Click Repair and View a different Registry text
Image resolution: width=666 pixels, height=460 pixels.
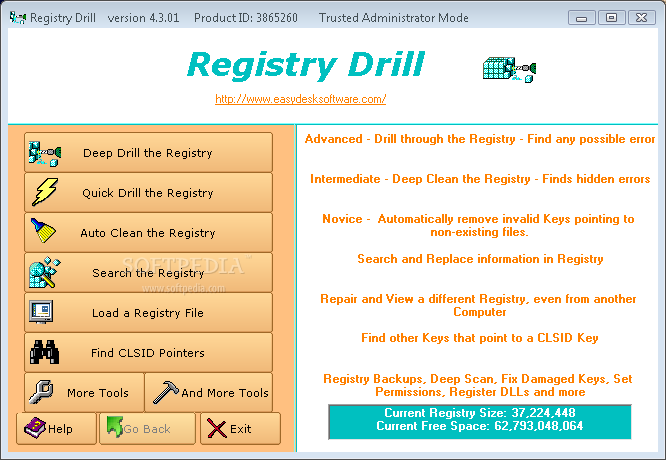tap(479, 305)
